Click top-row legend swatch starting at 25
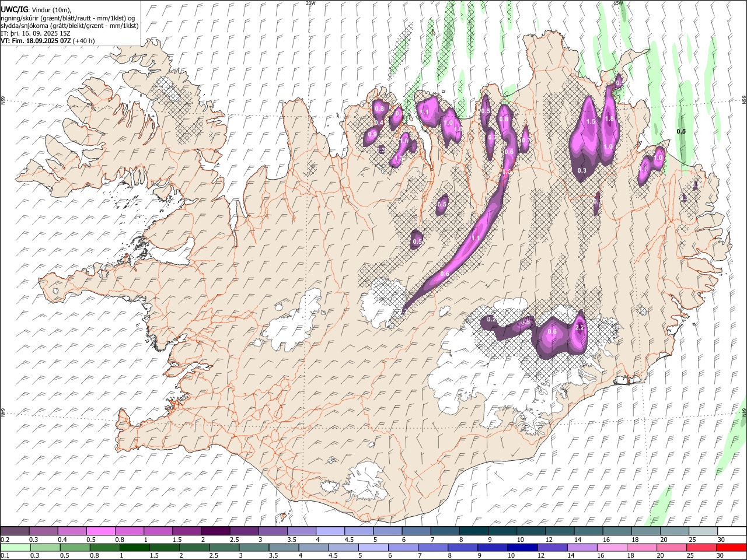This screenshot has height=560, width=747. click(703, 531)
